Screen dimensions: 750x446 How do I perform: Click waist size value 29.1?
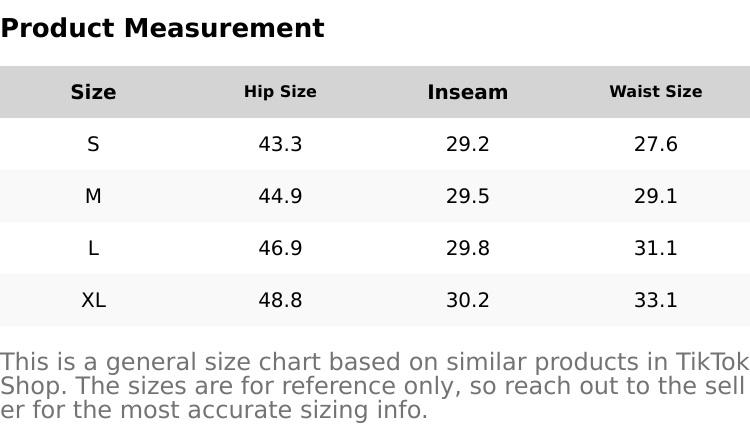[x=655, y=196]
